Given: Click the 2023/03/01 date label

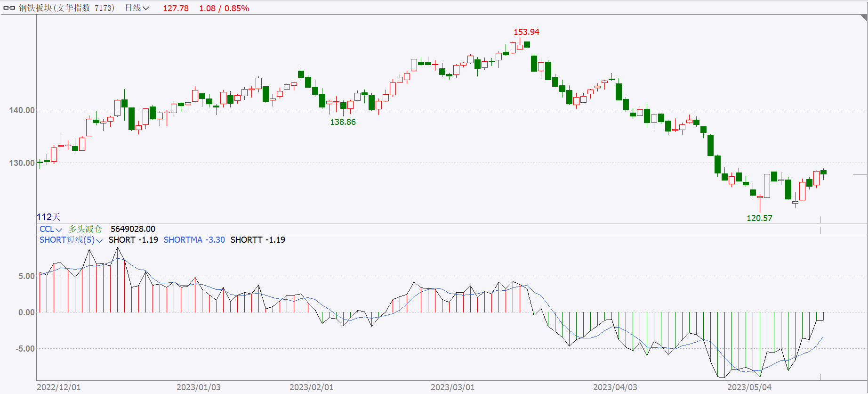Looking at the screenshot, I should tap(452, 387).
